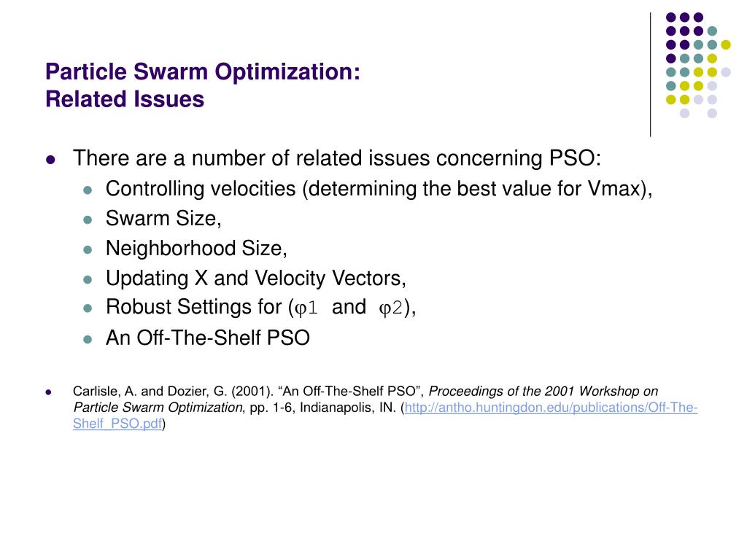Click the φ2 symbol in Robust Settings
The width and height of the screenshot is (747, 560).
click(391, 308)
